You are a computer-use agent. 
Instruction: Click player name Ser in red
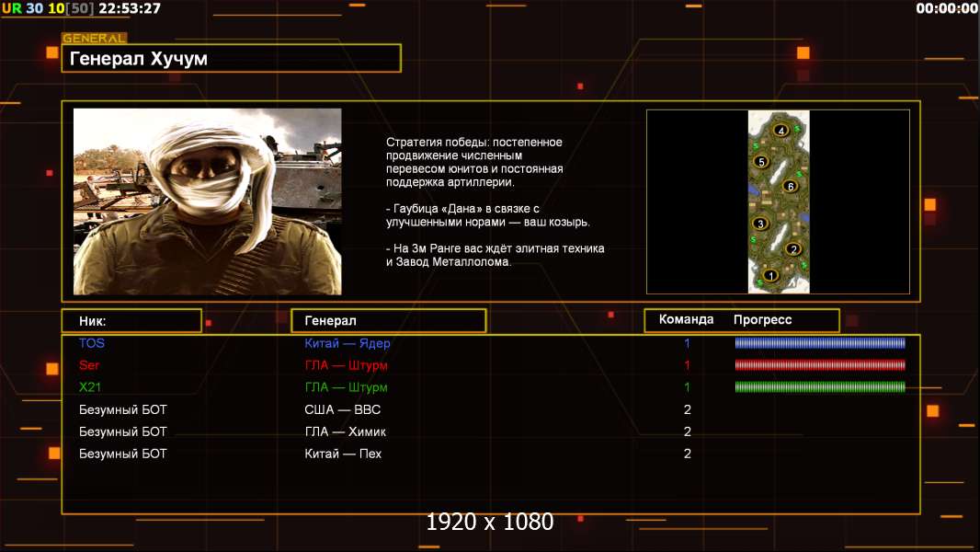(89, 365)
